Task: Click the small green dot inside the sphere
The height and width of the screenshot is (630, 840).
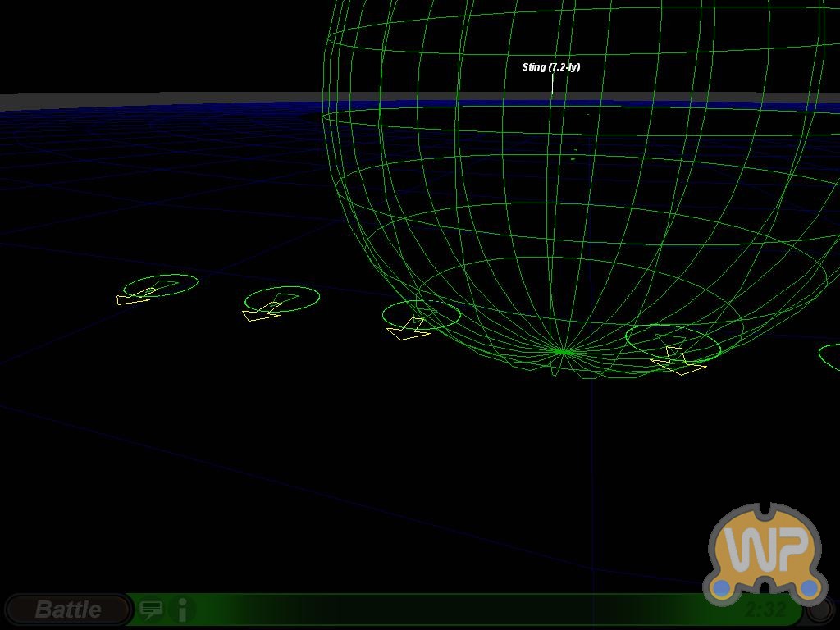Action: (x=574, y=157)
